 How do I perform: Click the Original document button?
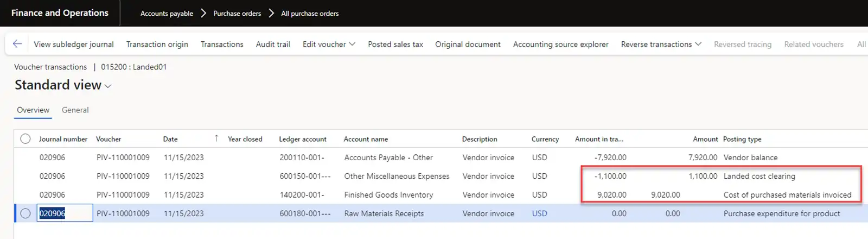click(468, 44)
